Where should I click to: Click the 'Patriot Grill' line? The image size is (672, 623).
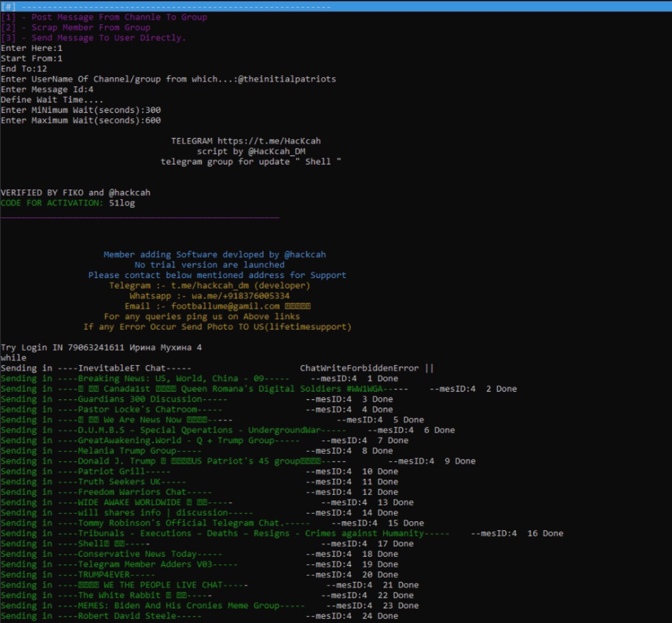(199, 471)
